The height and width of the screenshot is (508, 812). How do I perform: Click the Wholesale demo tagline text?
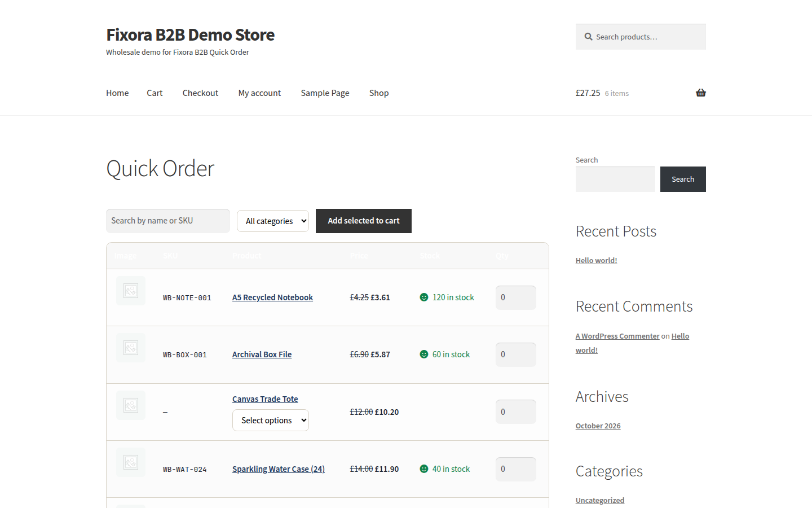pos(178,52)
